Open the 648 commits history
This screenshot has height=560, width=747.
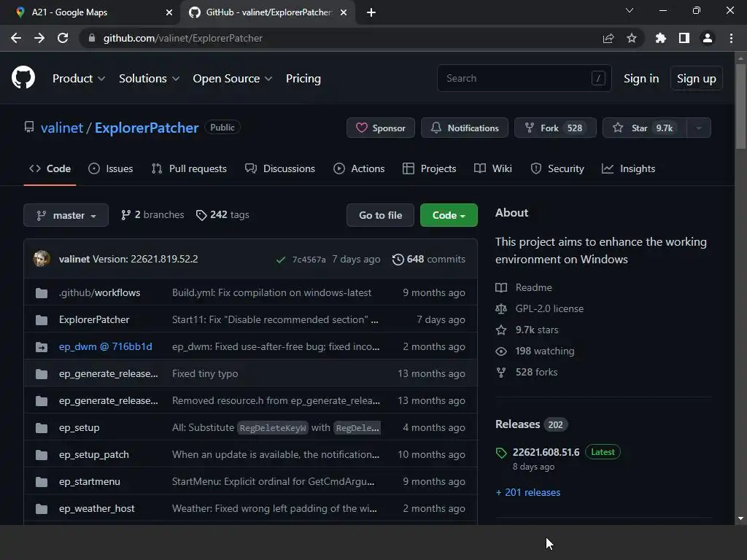coord(429,259)
